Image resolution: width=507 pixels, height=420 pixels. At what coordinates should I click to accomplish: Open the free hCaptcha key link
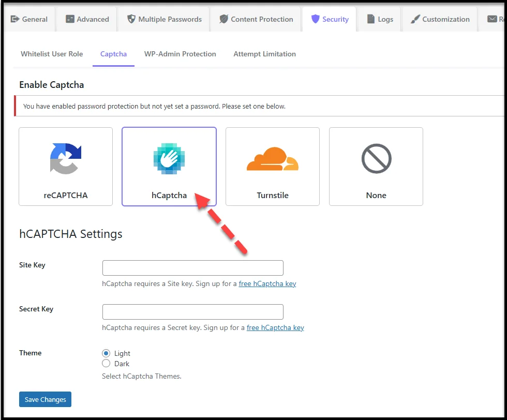coord(267,283)
